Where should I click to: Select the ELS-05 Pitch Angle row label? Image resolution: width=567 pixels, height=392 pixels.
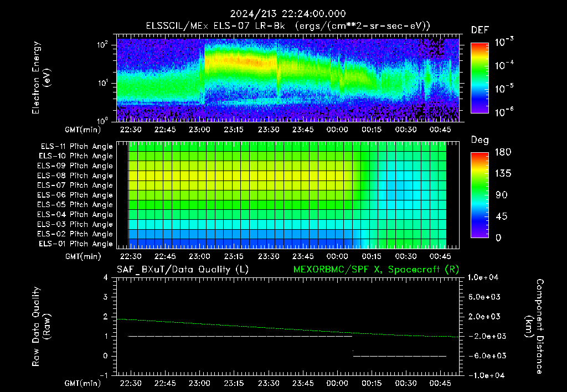tap(75, 205)
